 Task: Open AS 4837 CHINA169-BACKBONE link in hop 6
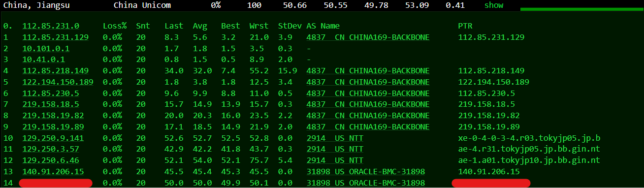coord(368,94)
